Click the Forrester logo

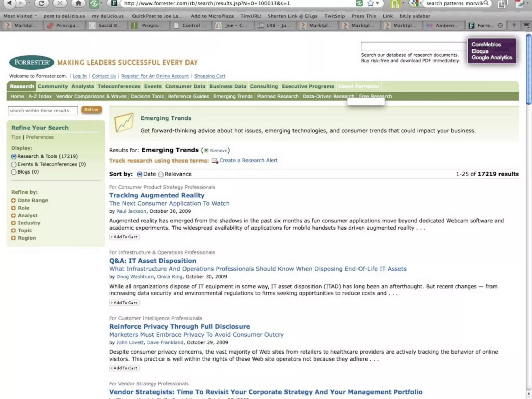pyautogui.click(x=31, y=62)
